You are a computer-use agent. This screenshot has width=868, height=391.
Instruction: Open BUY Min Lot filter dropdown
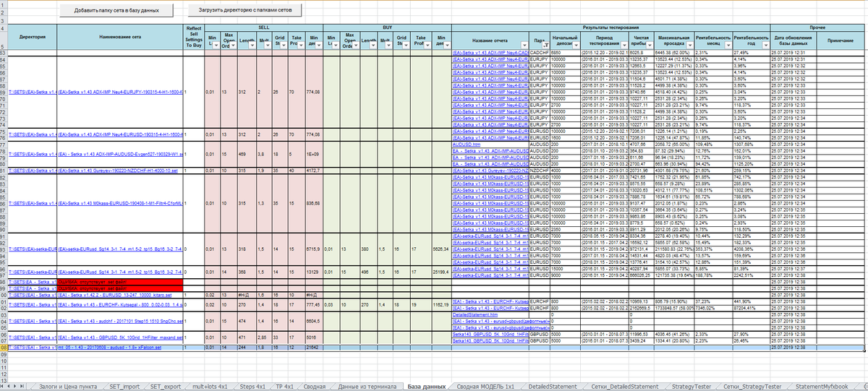click(335, 45)
